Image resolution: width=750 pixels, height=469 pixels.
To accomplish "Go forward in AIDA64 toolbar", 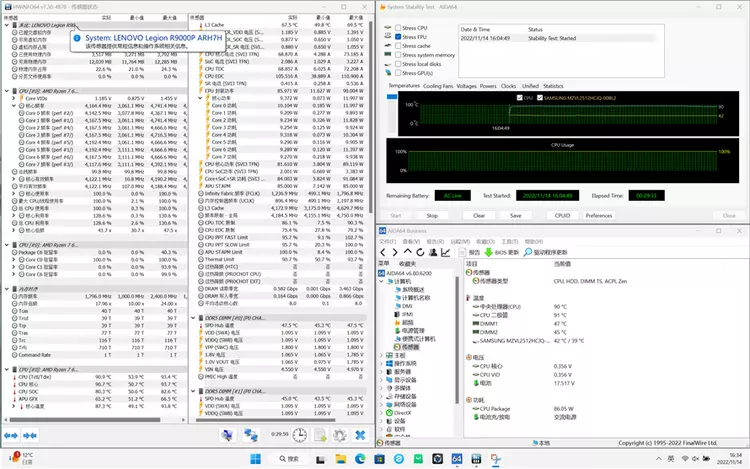I will pos(395,252).
